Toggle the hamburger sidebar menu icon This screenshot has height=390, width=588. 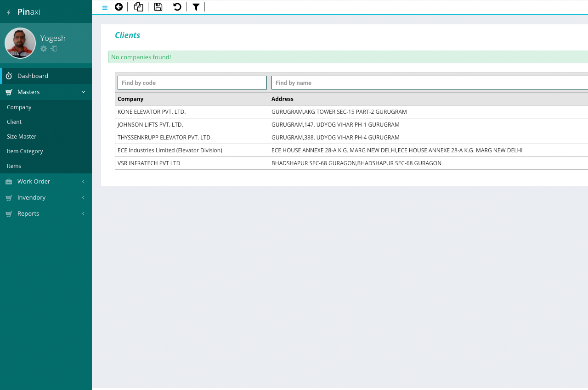(x=105, y=7)
